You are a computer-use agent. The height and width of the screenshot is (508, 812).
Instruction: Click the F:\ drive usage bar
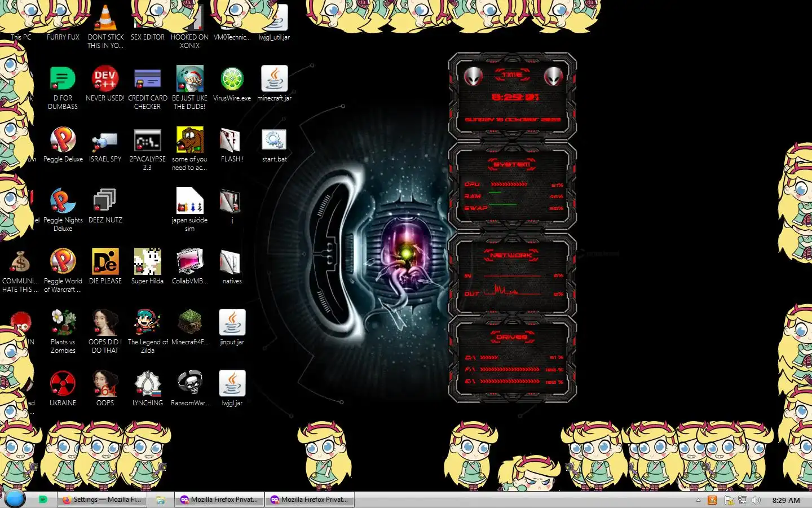(x=510, y=370)
